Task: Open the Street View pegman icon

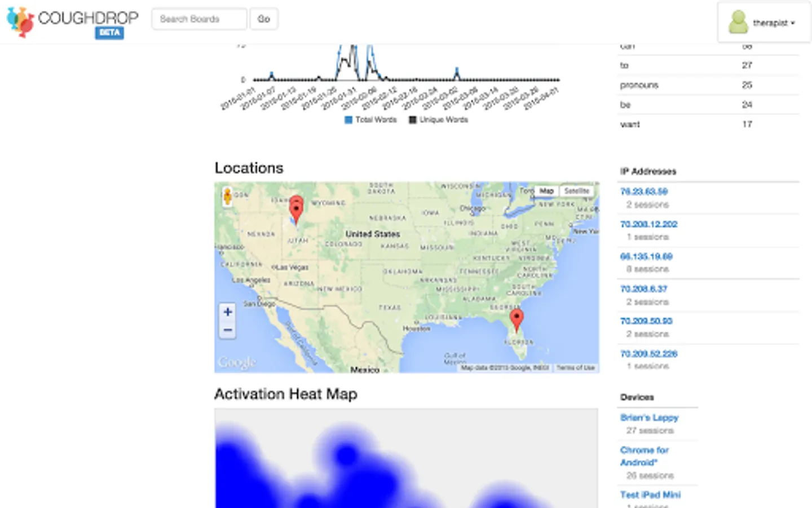Action: [x=227, y=196]
